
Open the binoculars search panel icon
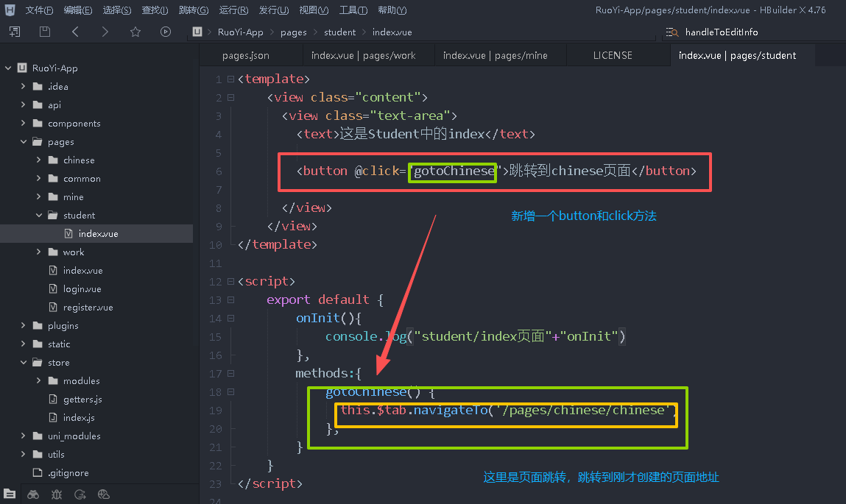pos(33,494)
